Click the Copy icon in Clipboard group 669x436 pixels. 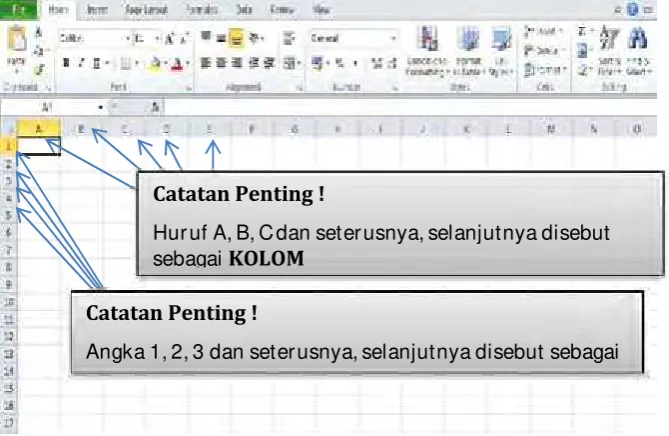coord(38,51)
